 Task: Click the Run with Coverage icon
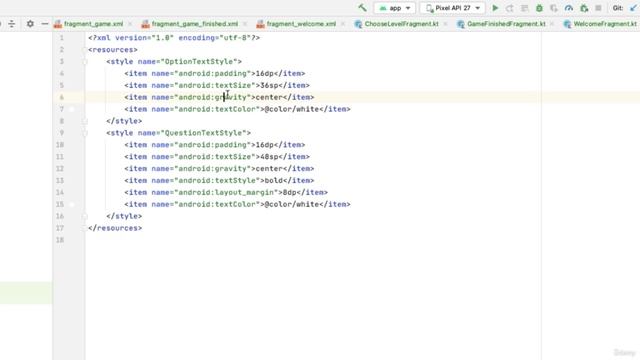pyautogui.click(x=554, y=8)
